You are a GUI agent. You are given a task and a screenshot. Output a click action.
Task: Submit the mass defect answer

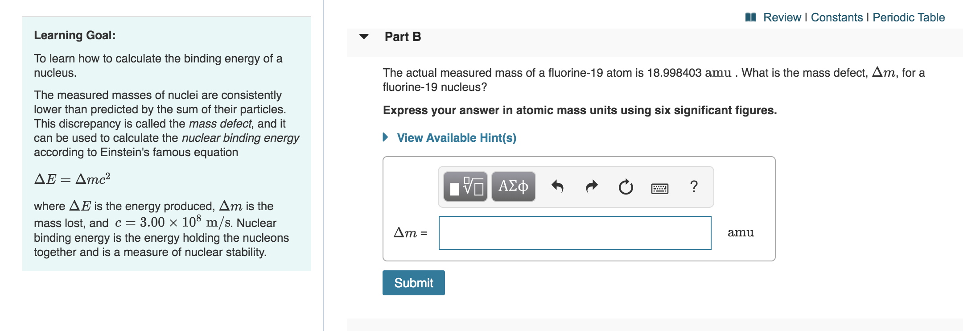(413, 282)
